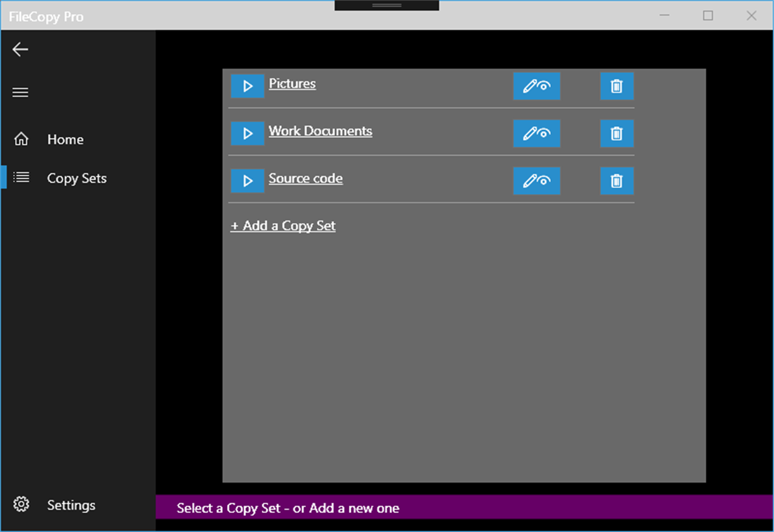Open the Pictures copy set link

coord(292,83)
